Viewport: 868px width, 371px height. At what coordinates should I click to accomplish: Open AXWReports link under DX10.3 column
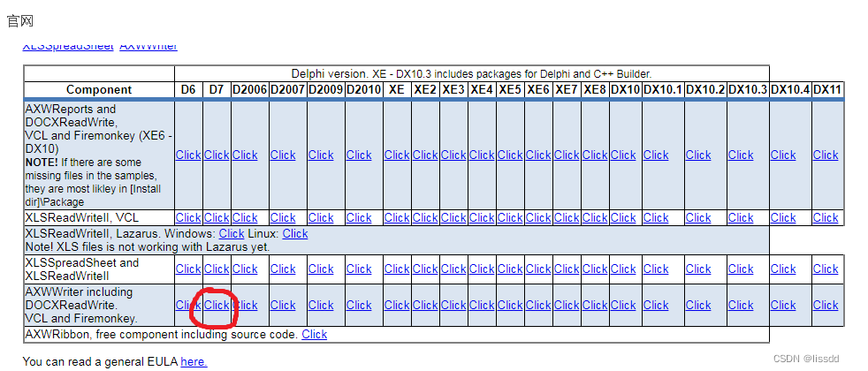pyautogui.click(x=741, y=155)
